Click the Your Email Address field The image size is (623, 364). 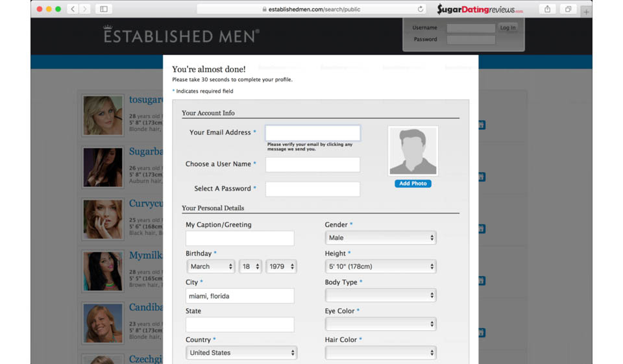312,133
